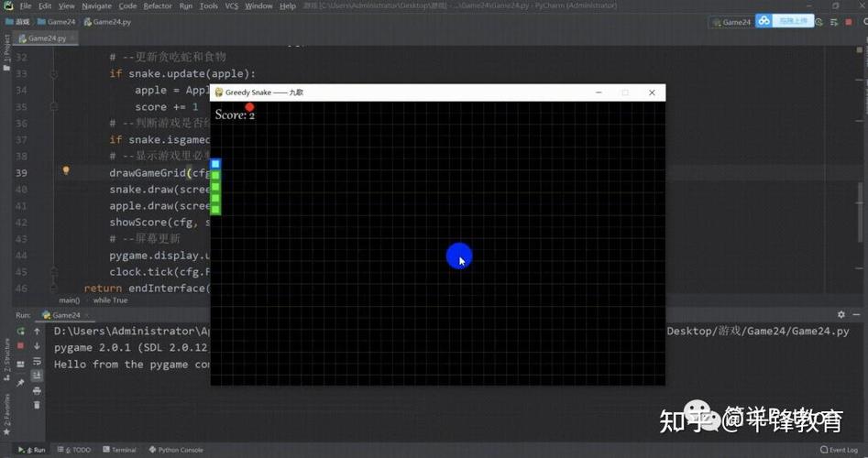Click the up arrow in Run panel
This screenshot has height=458, width=868.
(x=37, y=331)
